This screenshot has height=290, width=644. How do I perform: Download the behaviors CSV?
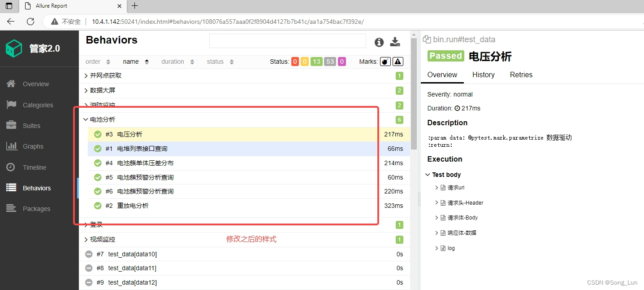click(x=395, y=42)
